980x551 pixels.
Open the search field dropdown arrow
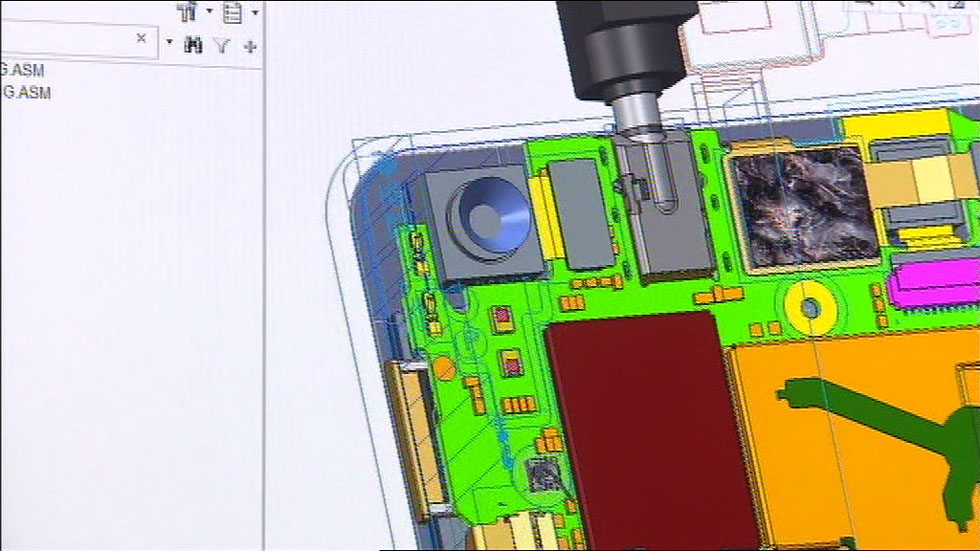(169, 44)
